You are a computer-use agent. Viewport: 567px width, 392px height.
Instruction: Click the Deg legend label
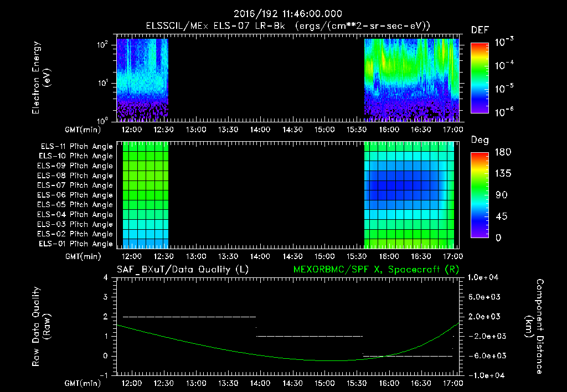coord(480,140)
